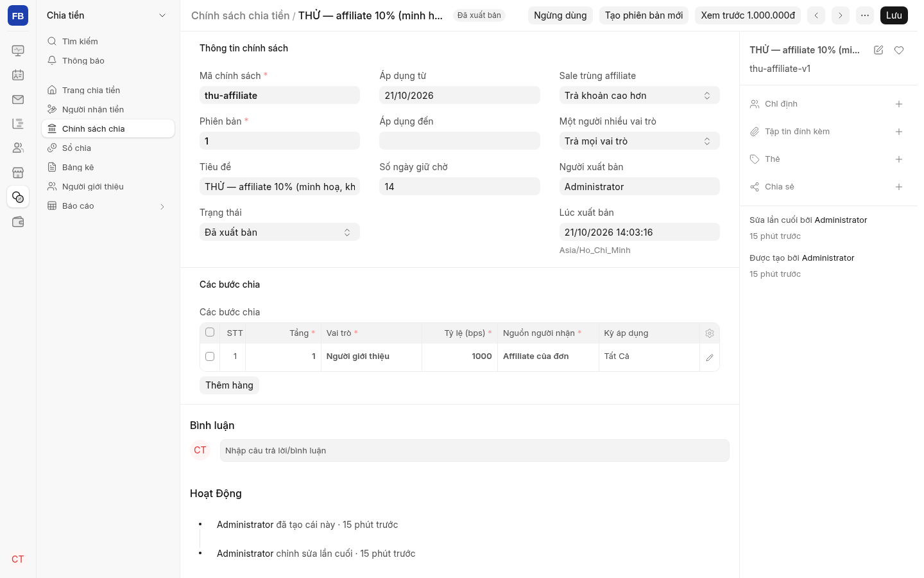Screen dimensions: 924x578
Task: Open the Trạng thái dropdown
Action: [280, 232]
